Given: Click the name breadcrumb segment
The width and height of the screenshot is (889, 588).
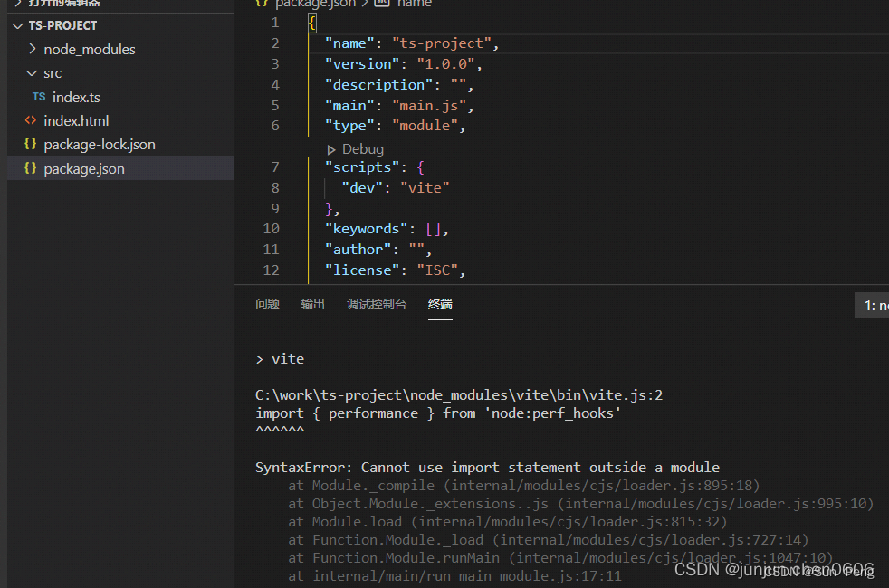Looking at the screenshot, I should click(x=415, y=4).
